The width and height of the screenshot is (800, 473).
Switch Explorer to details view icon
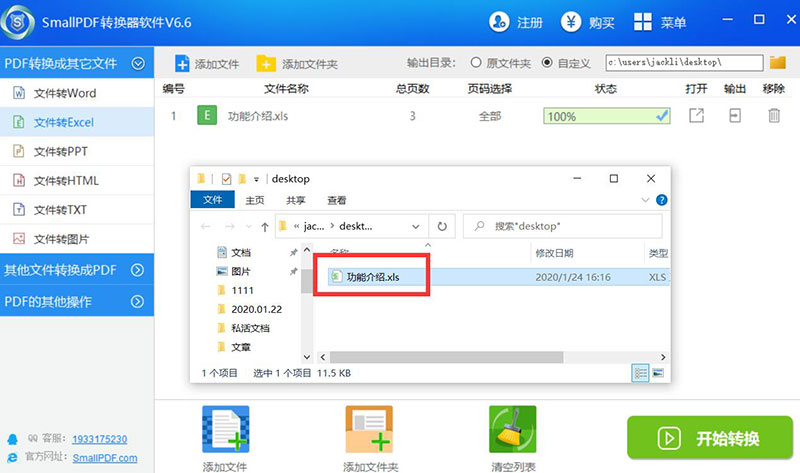pos(640,373)
